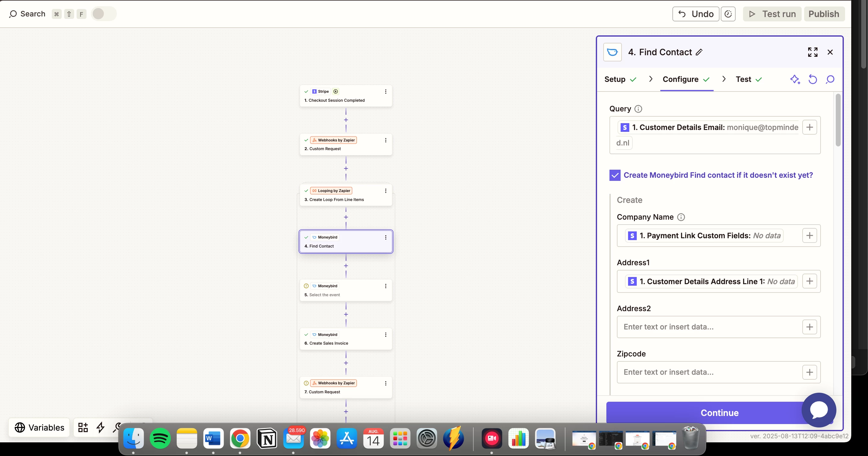Open Notion from the dock
This screenshot has height=456, width=868.
(267, 438)
